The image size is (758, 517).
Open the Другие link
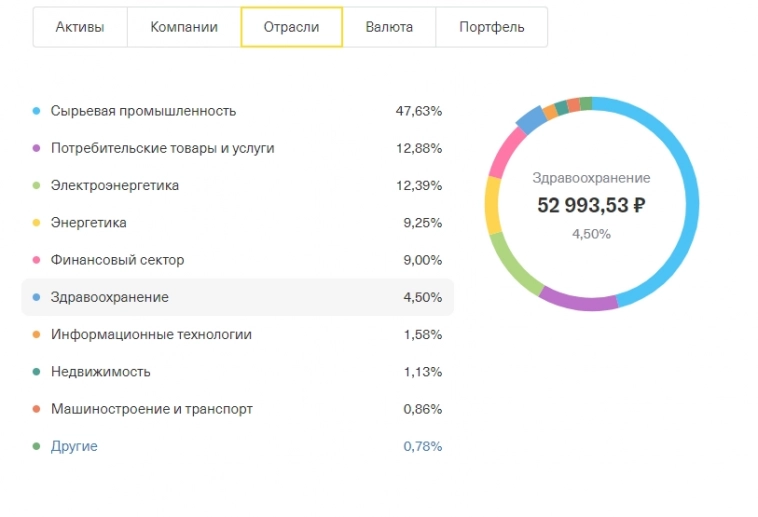pos(74,446)
